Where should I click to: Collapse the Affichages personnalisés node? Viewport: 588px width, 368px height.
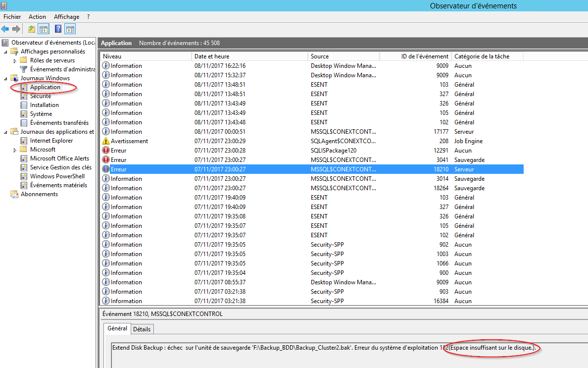(6, 52)
